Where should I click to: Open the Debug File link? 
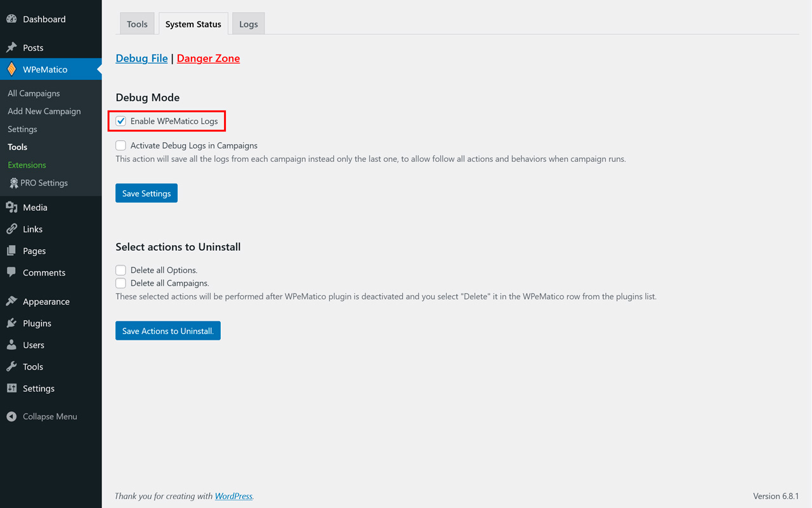coord(141,58)
